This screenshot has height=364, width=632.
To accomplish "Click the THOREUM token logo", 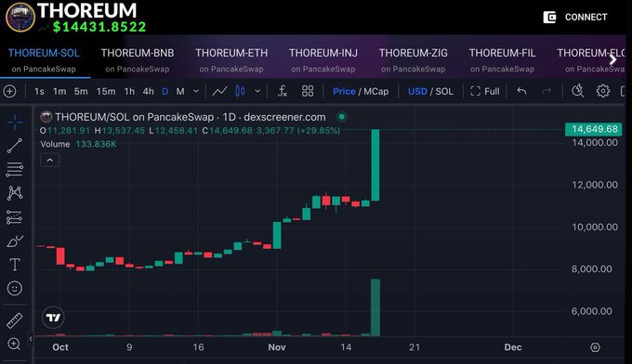I will [x=20, y=18].
